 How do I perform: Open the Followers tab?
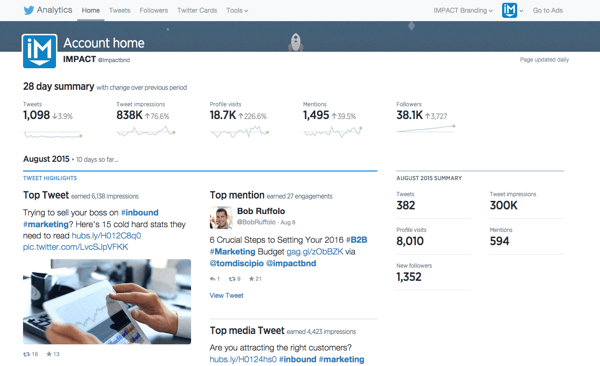[153, 10]
